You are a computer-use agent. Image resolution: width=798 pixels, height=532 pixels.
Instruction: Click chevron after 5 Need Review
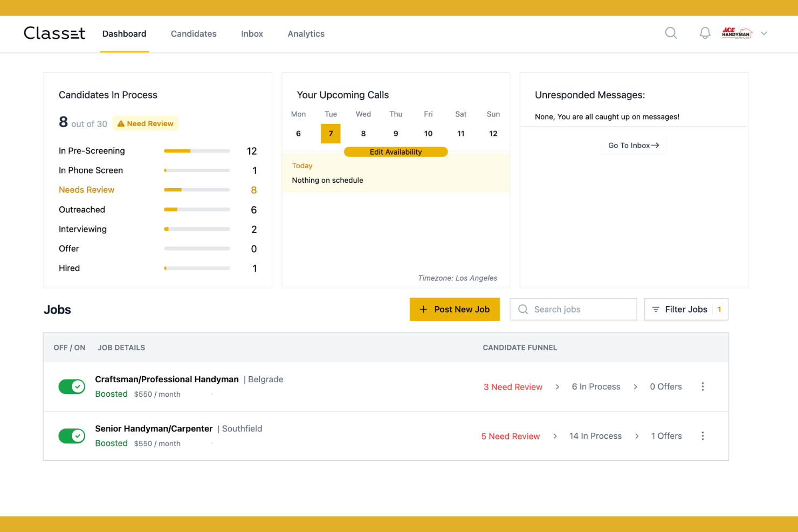555,436
